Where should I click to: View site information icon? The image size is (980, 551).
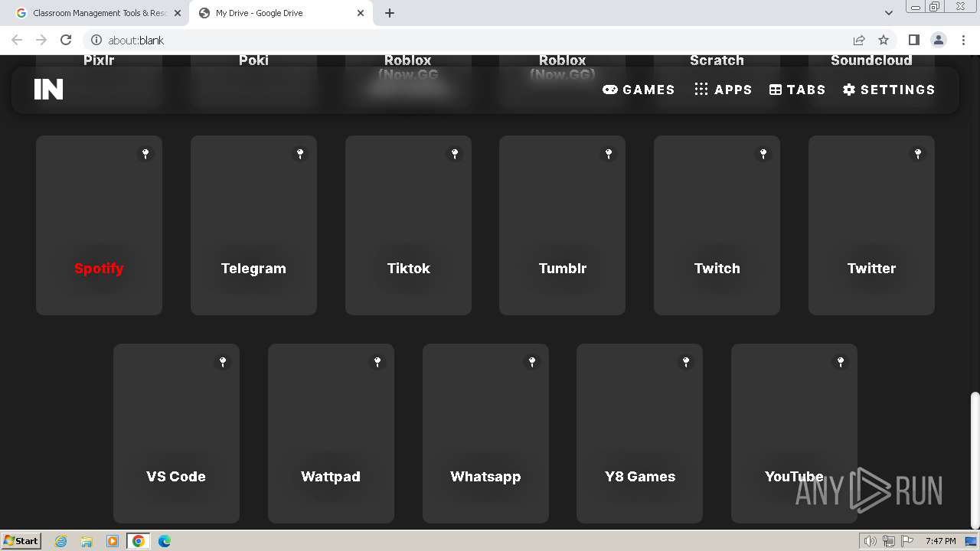point(96,40)
